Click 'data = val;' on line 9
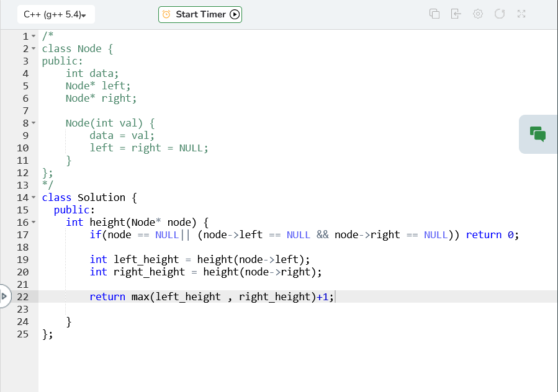The image size is (558, 392). tap(122, 136)
